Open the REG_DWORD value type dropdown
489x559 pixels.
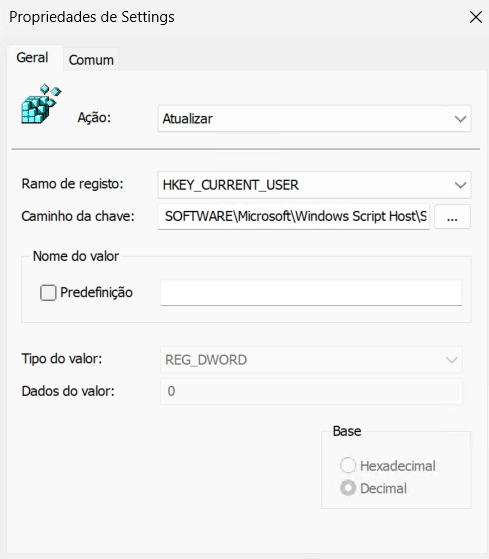coord(311,360)
